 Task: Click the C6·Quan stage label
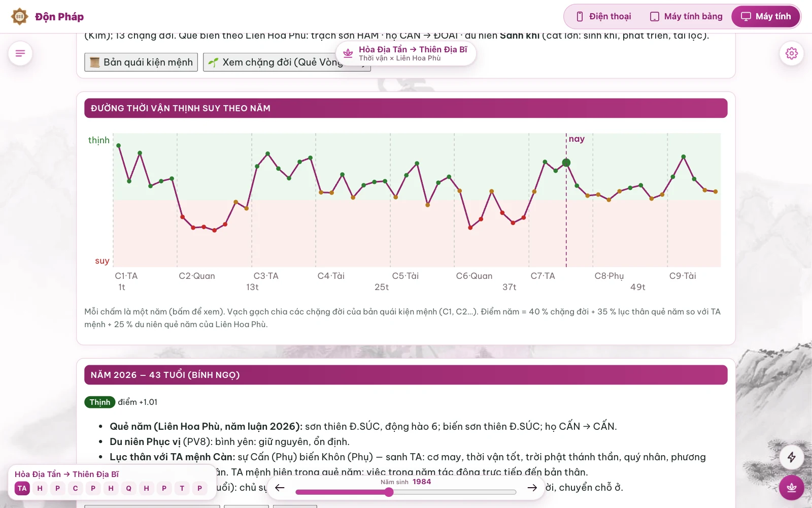(474, 276)
